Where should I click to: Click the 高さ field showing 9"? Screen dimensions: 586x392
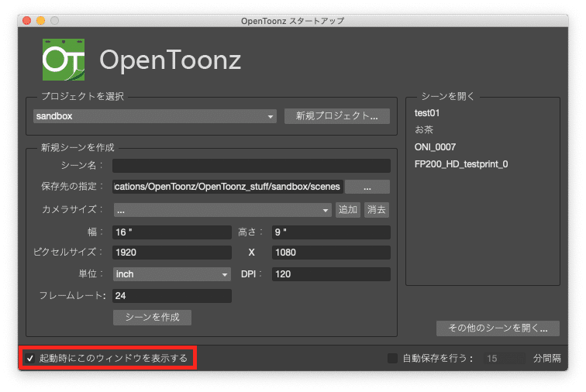click(x=331, y=232)
